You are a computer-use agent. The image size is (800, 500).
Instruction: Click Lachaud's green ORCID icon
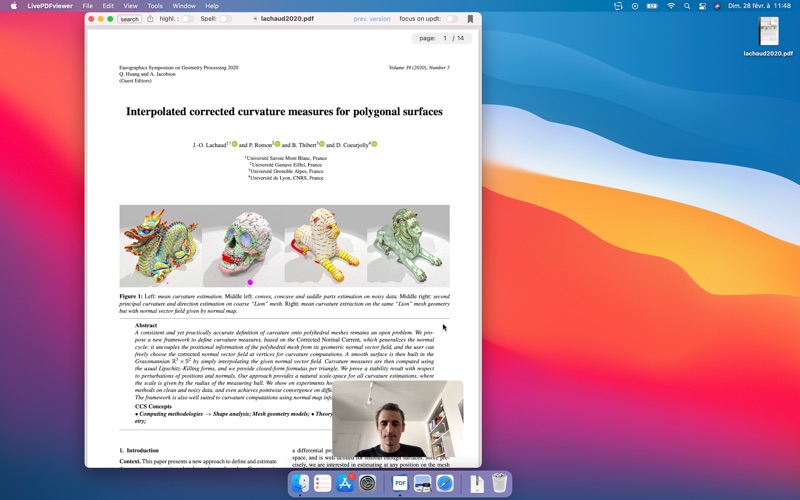[x=235, y=144]
